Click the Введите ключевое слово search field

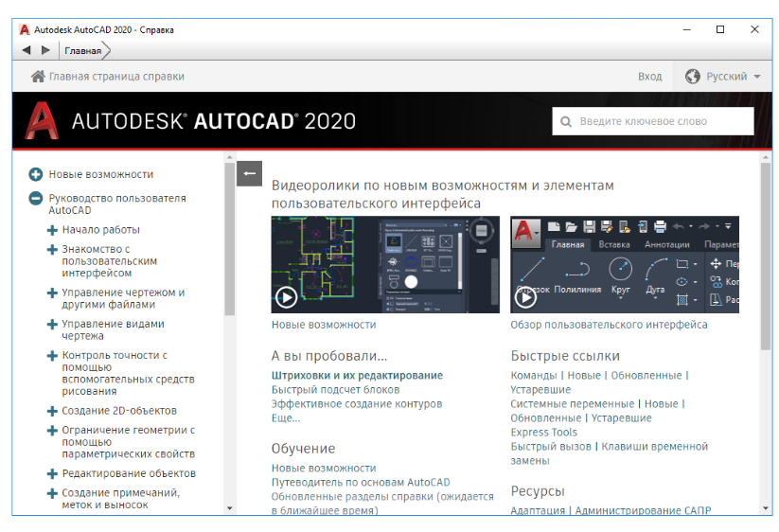[653, 121]
